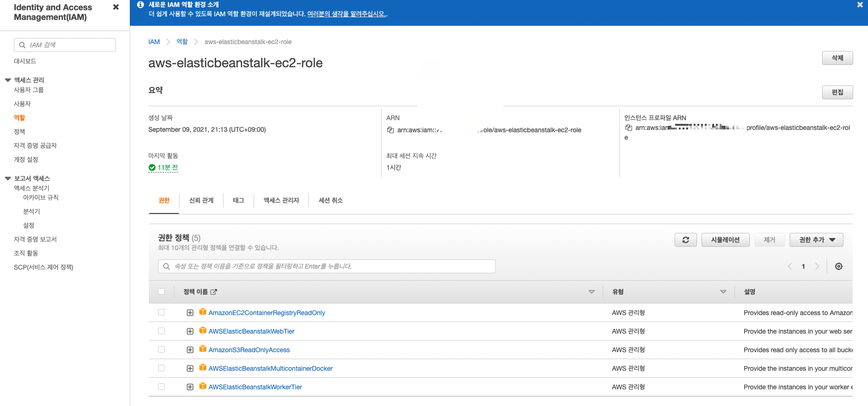Open policy table settings gear
Screen dimensions: 868x406
pos(839,266)
